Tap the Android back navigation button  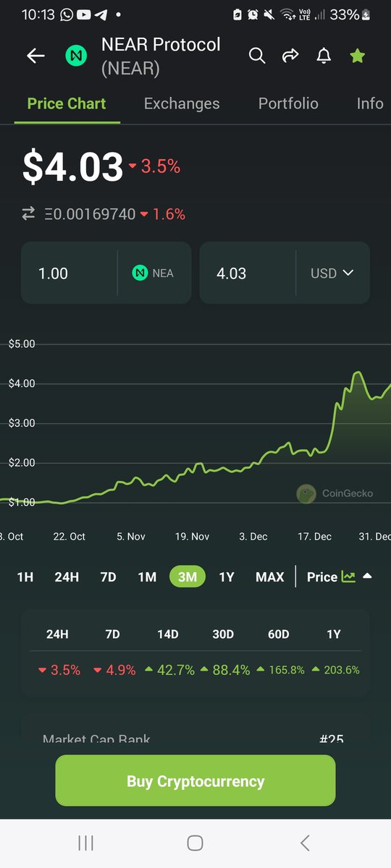click(305, 843)
